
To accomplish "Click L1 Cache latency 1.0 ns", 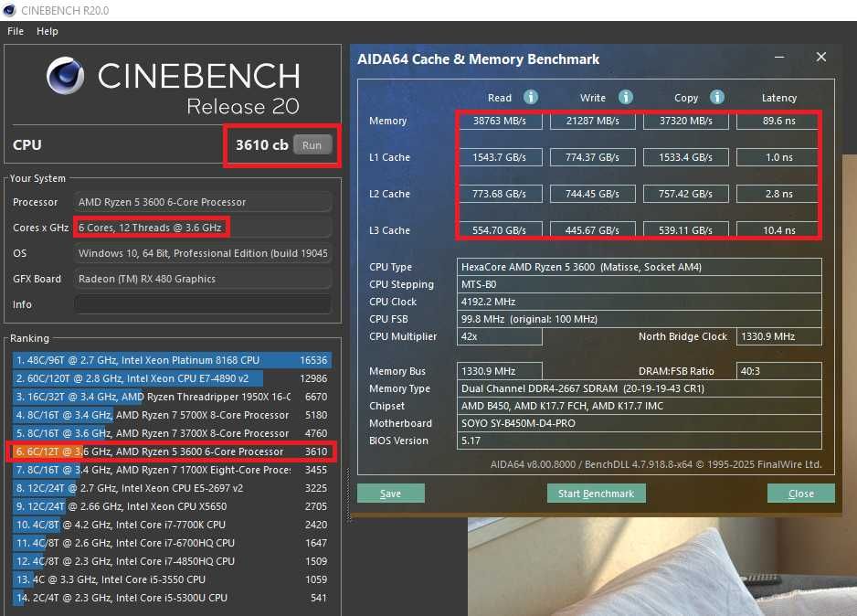I will tap(778, 157).
